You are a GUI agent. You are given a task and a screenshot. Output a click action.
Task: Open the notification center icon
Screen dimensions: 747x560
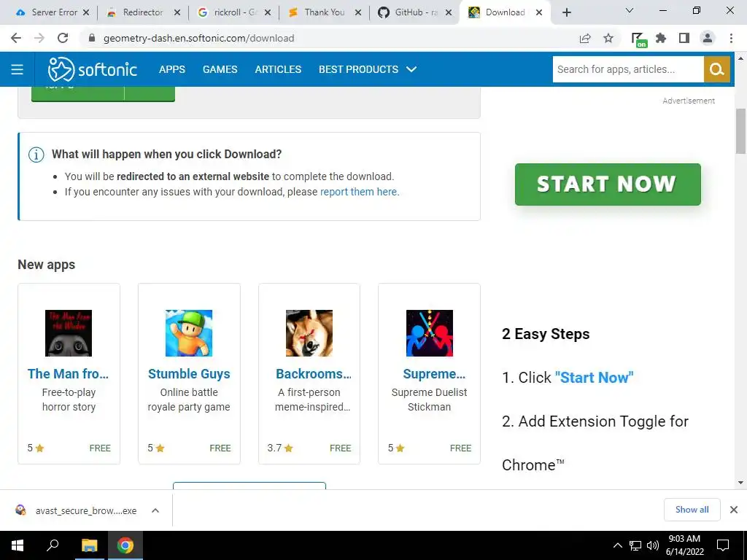(723, 545)
